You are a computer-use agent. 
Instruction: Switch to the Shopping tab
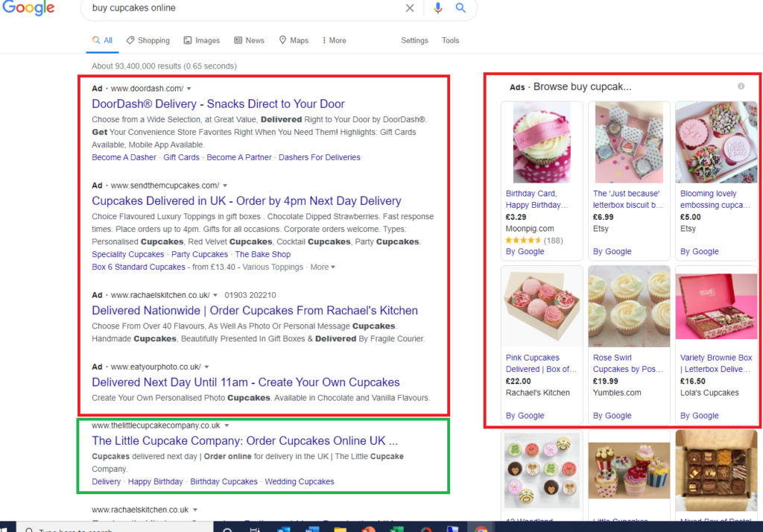[x=148, y=40]
